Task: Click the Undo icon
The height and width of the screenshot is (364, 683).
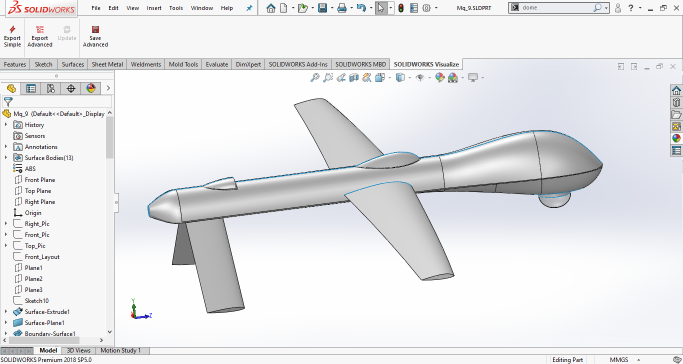Action: click(361, 8)
